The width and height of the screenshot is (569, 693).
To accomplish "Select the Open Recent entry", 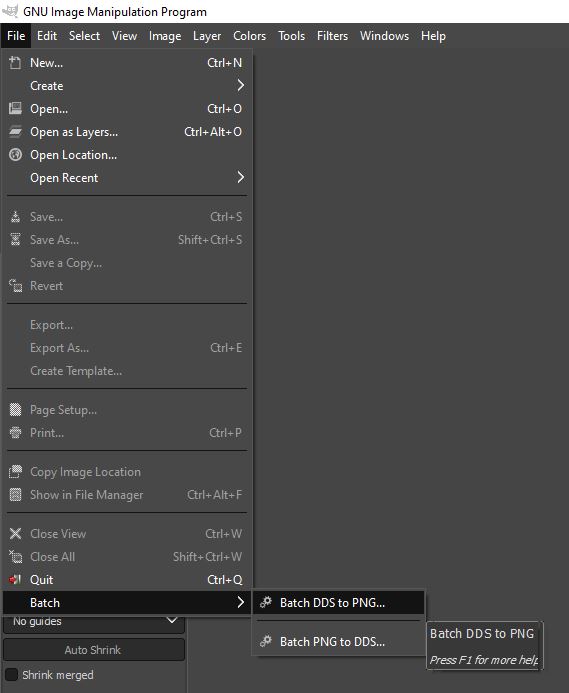I will pos(127,178).
